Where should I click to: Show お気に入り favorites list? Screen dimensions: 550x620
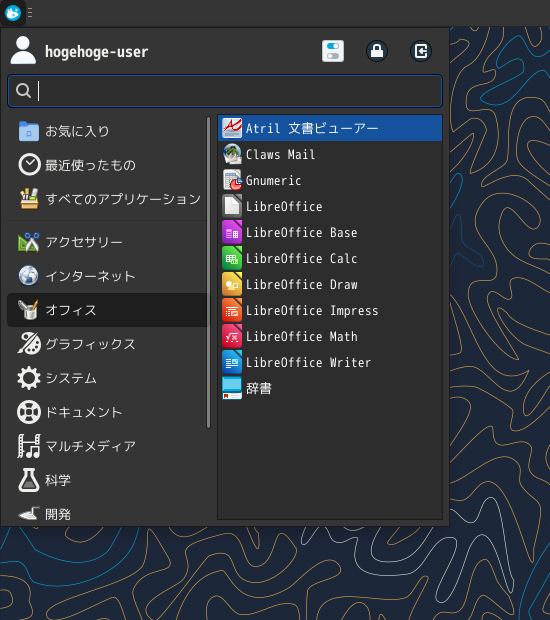click(x=107, y=131)
